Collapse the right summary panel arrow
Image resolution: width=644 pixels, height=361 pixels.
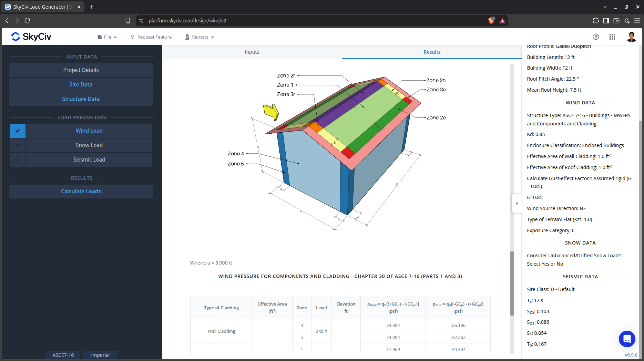[x=517, y=204]
